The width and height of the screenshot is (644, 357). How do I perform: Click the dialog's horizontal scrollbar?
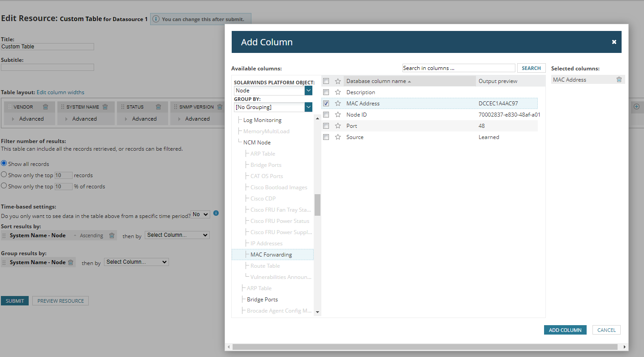point(425,347)
